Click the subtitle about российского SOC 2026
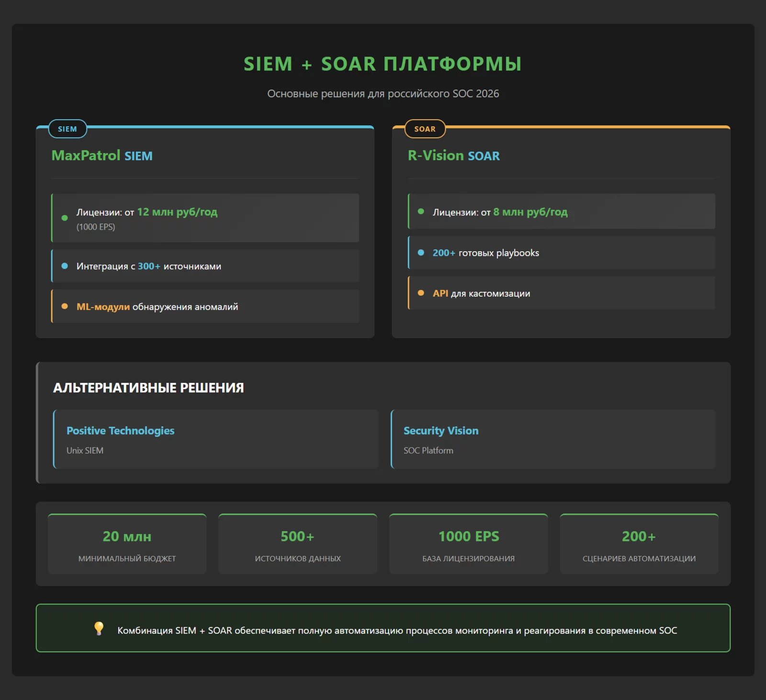This screenshot has height=700, width=766. tap(383, 93)
